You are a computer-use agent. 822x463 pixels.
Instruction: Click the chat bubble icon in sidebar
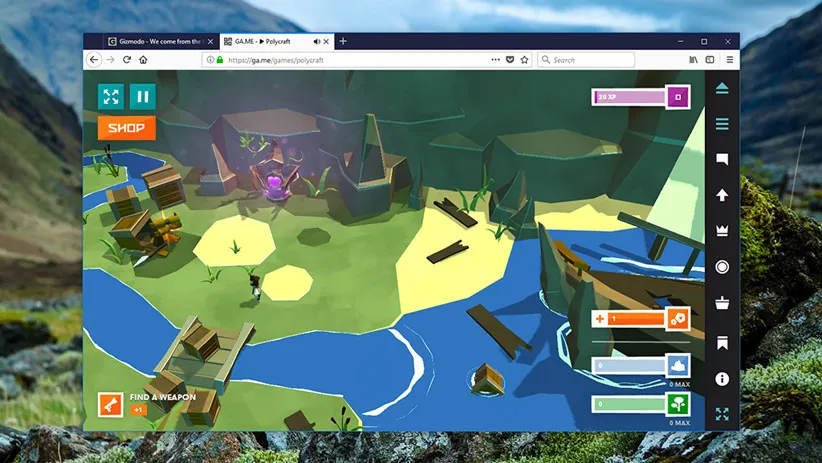(x=722, y=159)
